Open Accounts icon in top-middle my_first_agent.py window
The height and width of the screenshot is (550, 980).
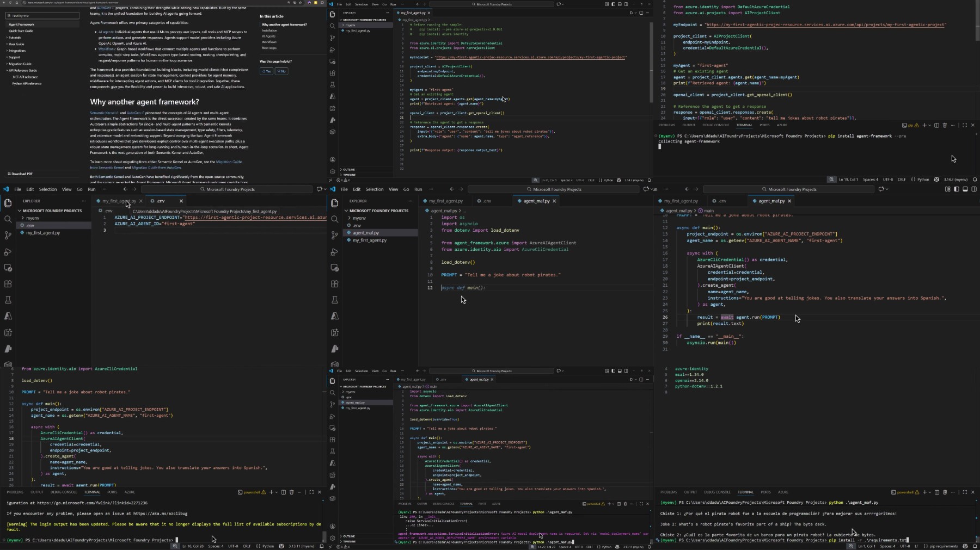tap(333, 159)
